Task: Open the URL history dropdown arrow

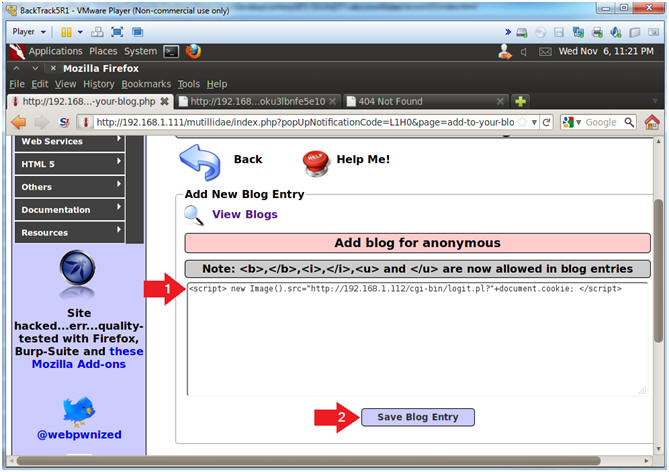Action: point(534,122)
